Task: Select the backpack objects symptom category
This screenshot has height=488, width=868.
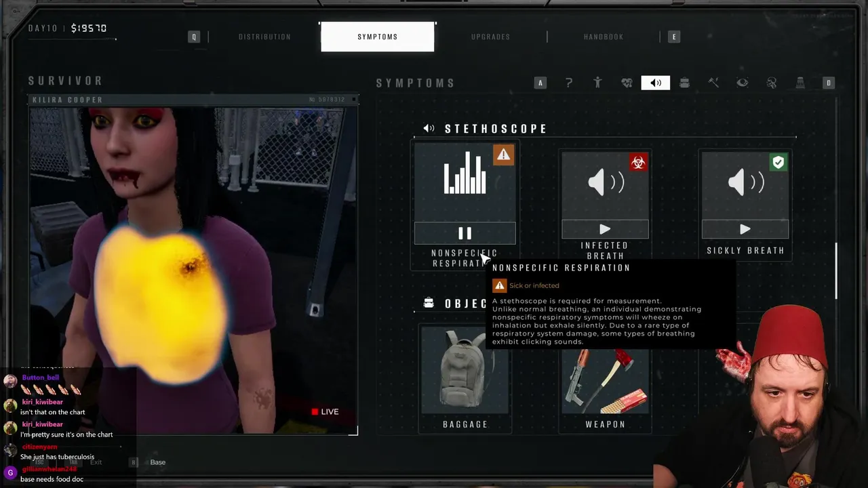Action: [684, 83]
